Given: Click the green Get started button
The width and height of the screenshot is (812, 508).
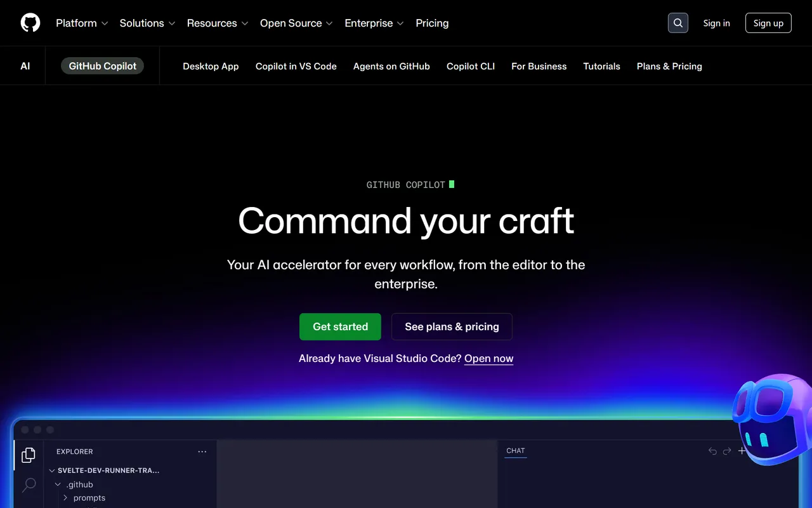Looking at the screenshot, I should point(340,326).
